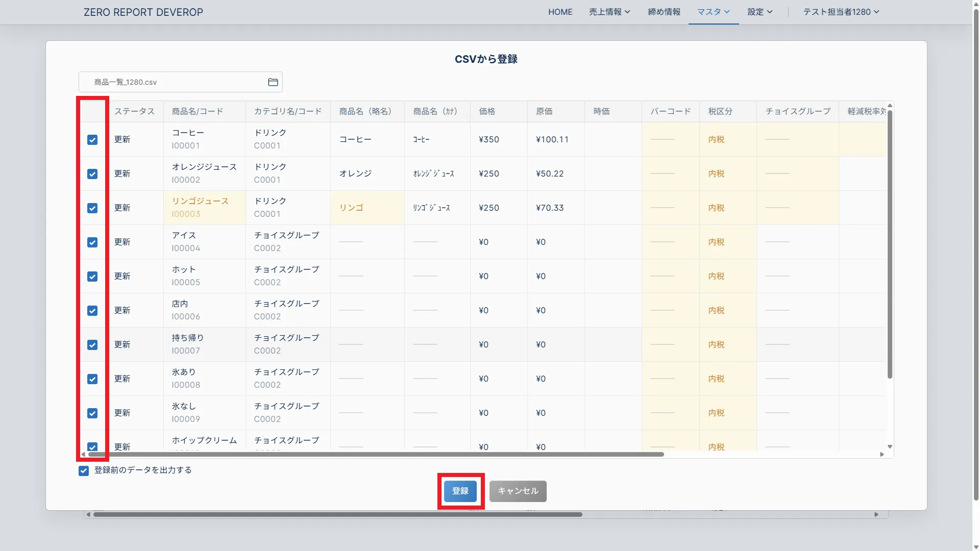The width and height of the screenshot is (980, 551).
Task: Click background list's left scroll arrow
Action: tap(88, 515)
